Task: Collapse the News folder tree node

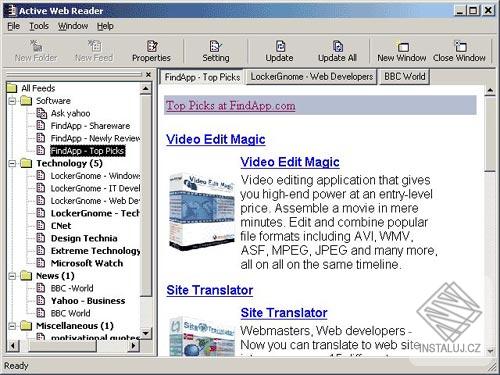Action: (12, 276)
